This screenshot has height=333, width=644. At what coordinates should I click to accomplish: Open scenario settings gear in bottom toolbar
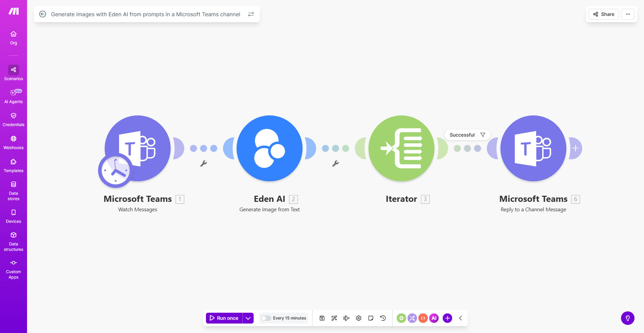tap(359, 318)
